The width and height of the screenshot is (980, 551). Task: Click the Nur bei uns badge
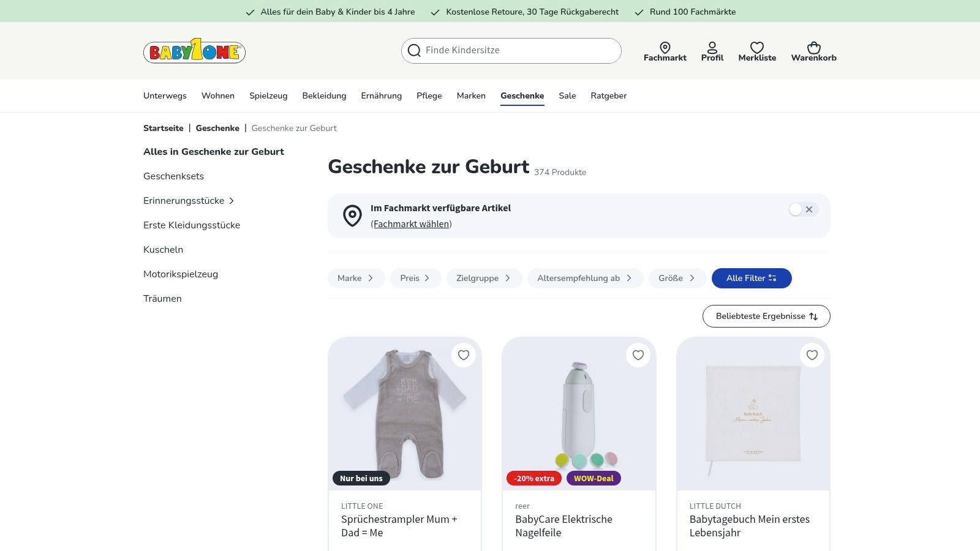tap(361, 478)
